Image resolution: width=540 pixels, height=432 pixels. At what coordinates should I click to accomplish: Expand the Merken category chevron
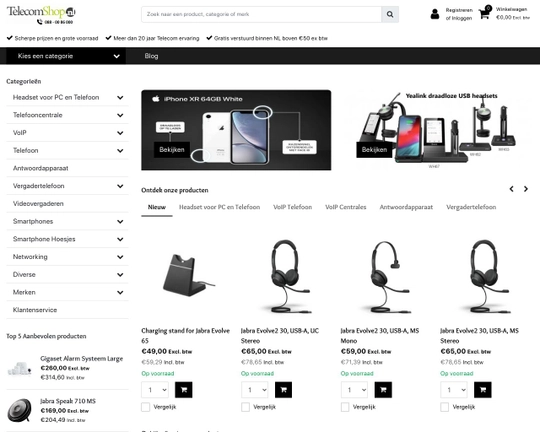(x=120, y=292)
